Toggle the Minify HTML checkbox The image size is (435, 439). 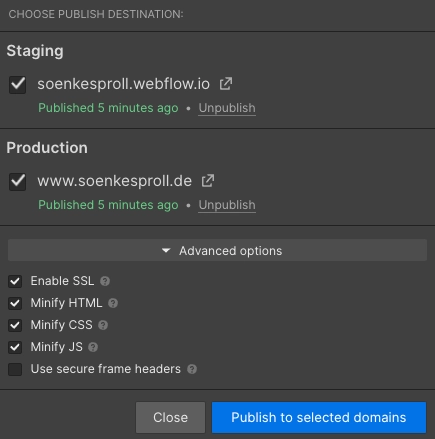(x=15, y=303)
